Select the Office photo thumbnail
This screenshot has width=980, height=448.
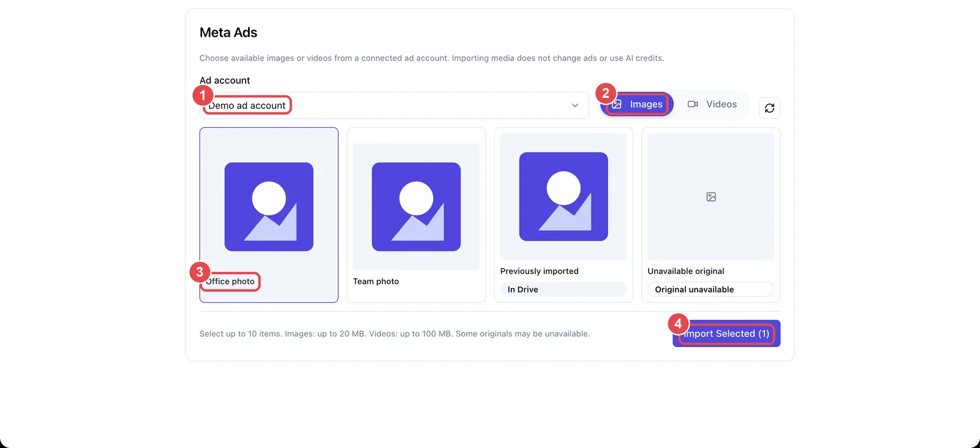[x=269, y=207]
